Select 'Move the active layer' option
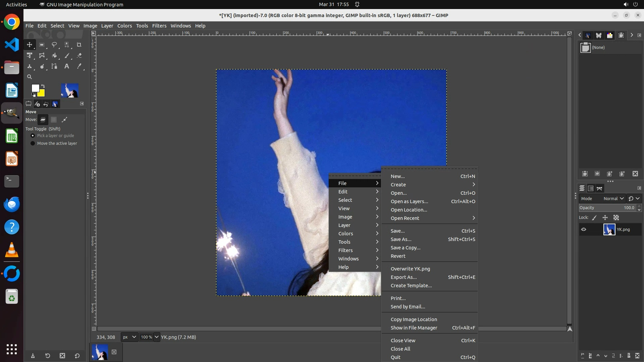 pos(33,143)
